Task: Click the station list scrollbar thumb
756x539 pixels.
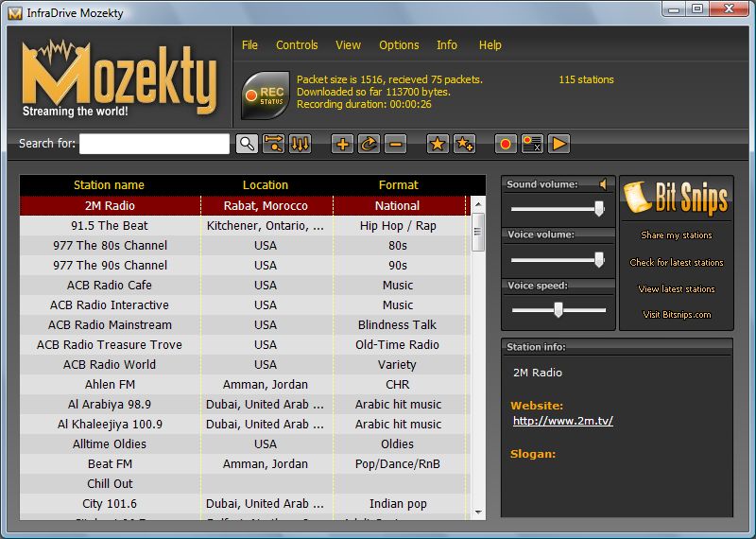Action: point(478,232)
